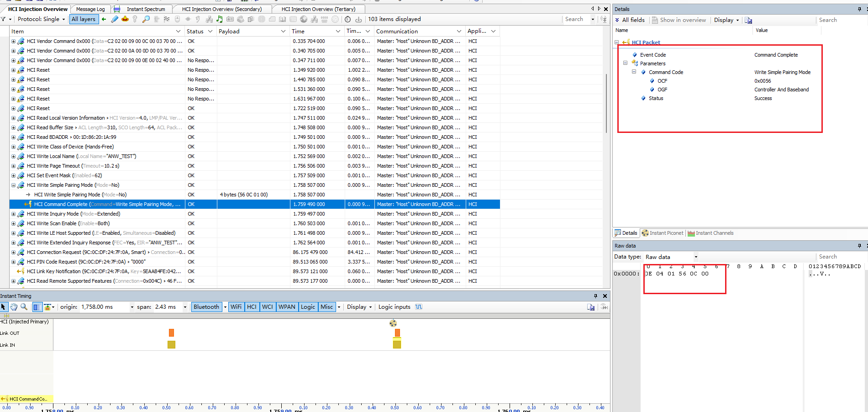
Task: Pin the Instant Timing panel
Action: pos(595,296)
